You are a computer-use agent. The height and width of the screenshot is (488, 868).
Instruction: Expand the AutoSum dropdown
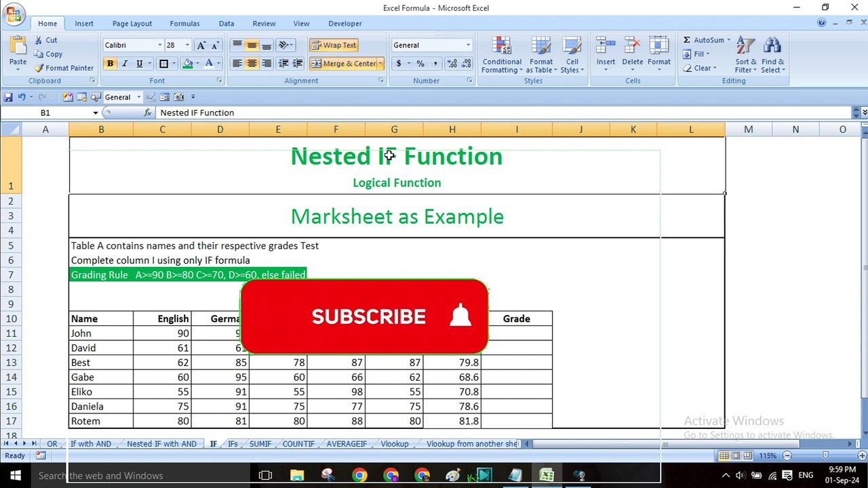coord(729,40)
